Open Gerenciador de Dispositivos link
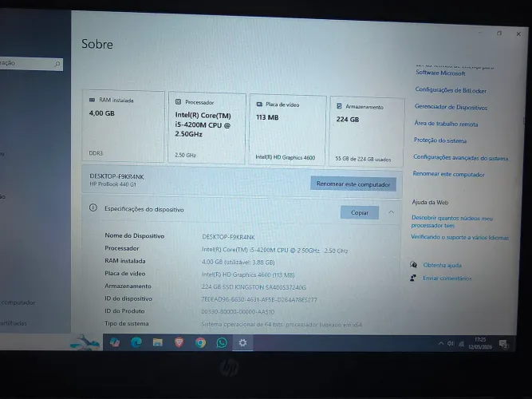The image size is (532, 399). pos(451,107)
